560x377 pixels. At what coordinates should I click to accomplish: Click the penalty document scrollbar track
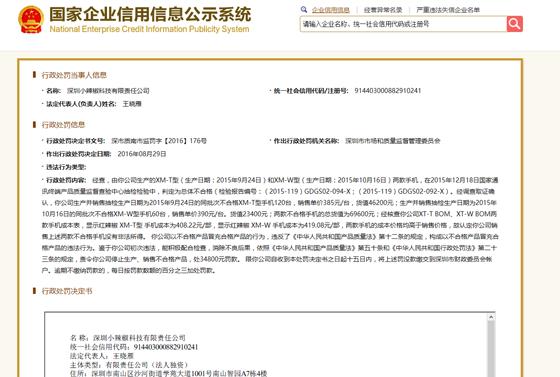pos(491,349)
